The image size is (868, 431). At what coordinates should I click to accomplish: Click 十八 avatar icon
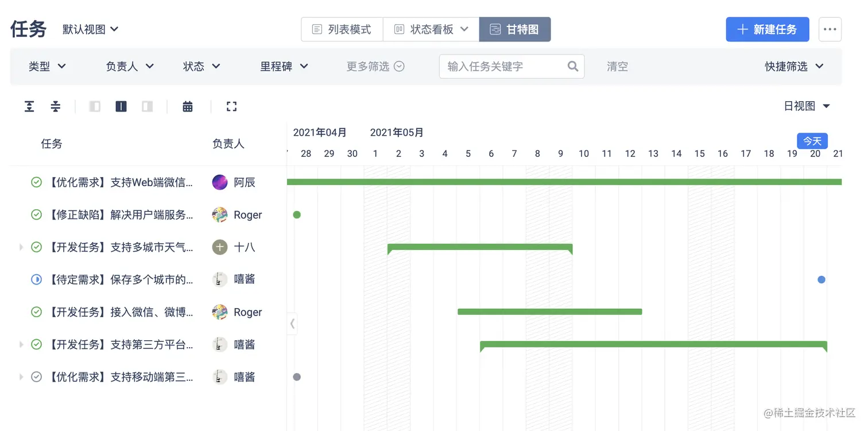220,247
